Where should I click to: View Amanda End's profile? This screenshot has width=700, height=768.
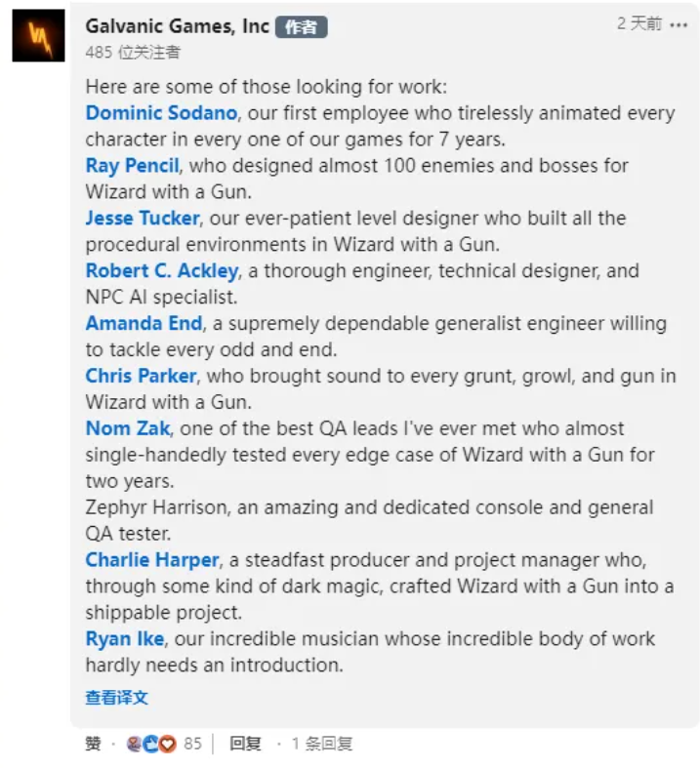point(144,323)
